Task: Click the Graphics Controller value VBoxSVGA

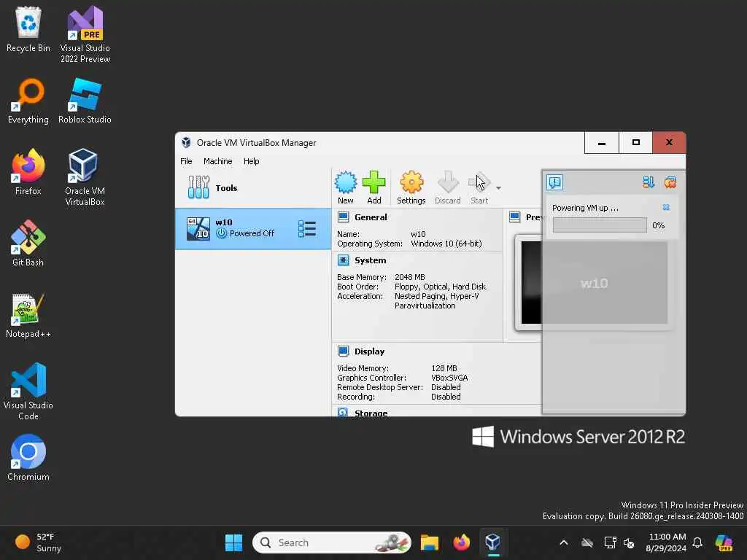Action: (449, 378)
